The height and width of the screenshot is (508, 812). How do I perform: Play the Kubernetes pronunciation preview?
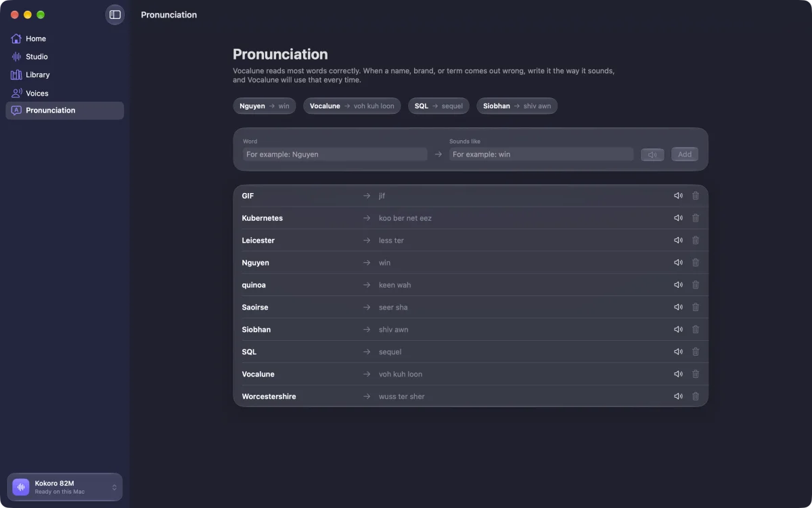point(678,218)
